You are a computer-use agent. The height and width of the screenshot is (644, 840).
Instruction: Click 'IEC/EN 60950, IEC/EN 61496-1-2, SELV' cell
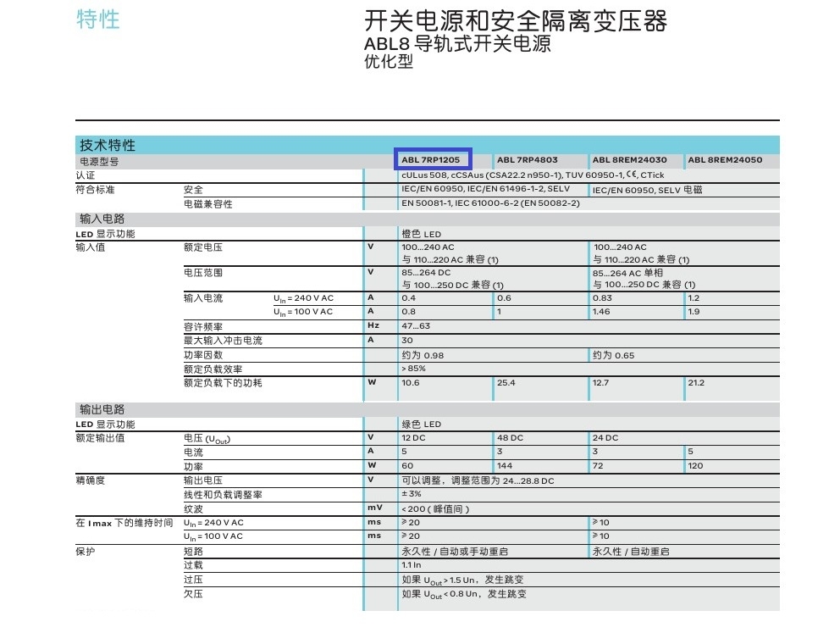pyautogui.click(x=485, y=189)
